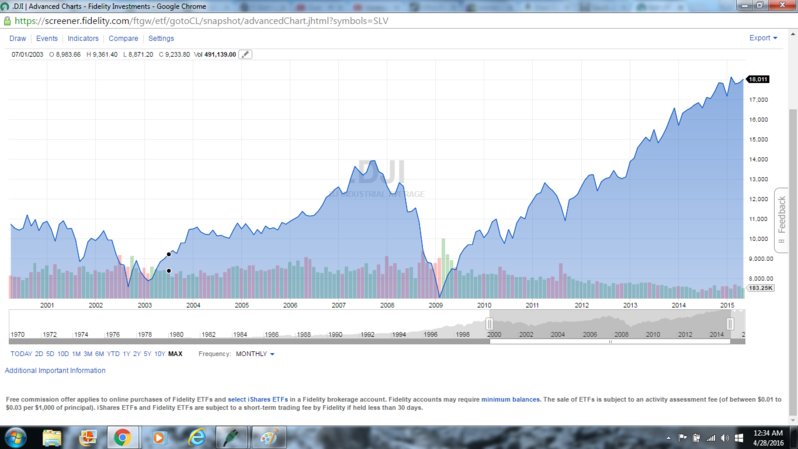Open the Draw menu

point(18,39)
